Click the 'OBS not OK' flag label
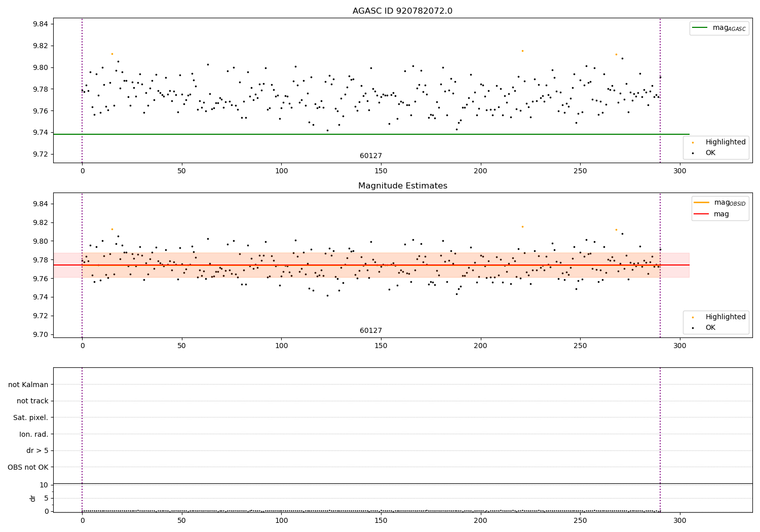Viewport: 760px width, 532px height. (28, 467)
